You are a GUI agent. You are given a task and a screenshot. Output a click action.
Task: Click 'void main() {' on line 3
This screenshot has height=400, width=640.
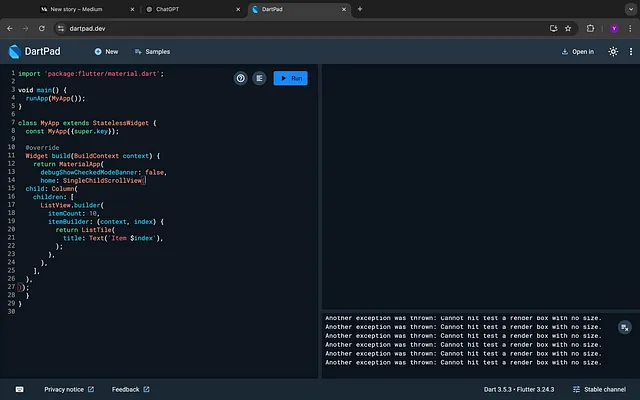coord(42,90)
